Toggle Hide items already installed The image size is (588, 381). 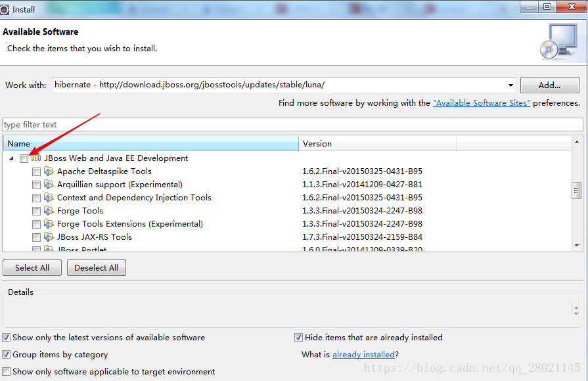(298, 338)
